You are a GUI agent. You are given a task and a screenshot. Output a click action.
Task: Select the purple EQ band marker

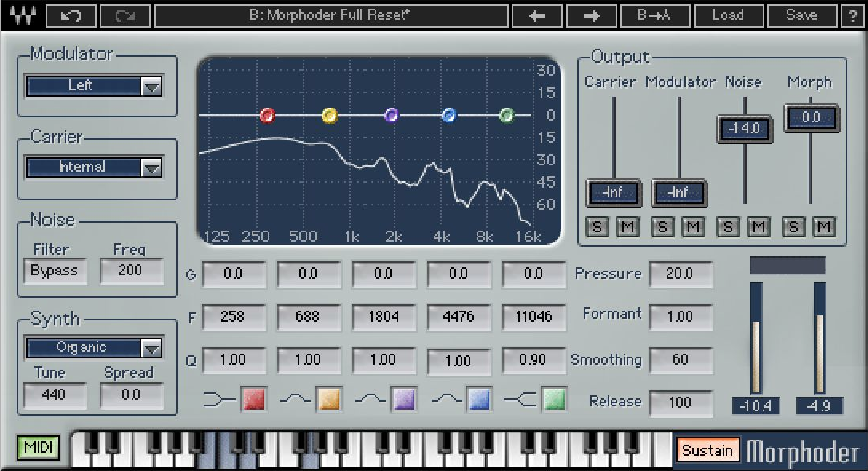click(391, 115)
